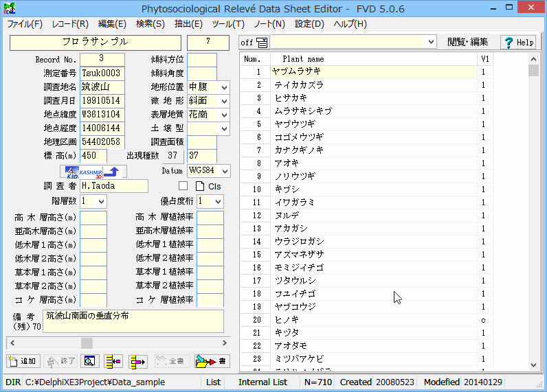Click the plant list scrollbar down arrow
This screenshot has height=392, width=547.
(533, 365)
